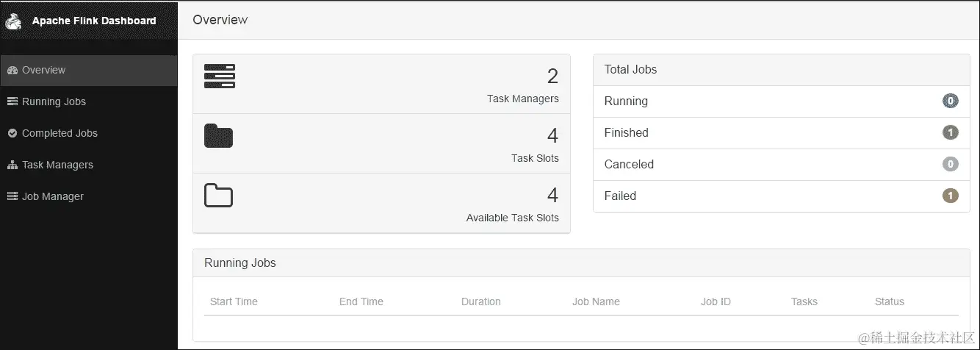This screenshot has height=350, width=980.
Task: Click the solid folder Task Slots icon
Action: click(218, 136)
